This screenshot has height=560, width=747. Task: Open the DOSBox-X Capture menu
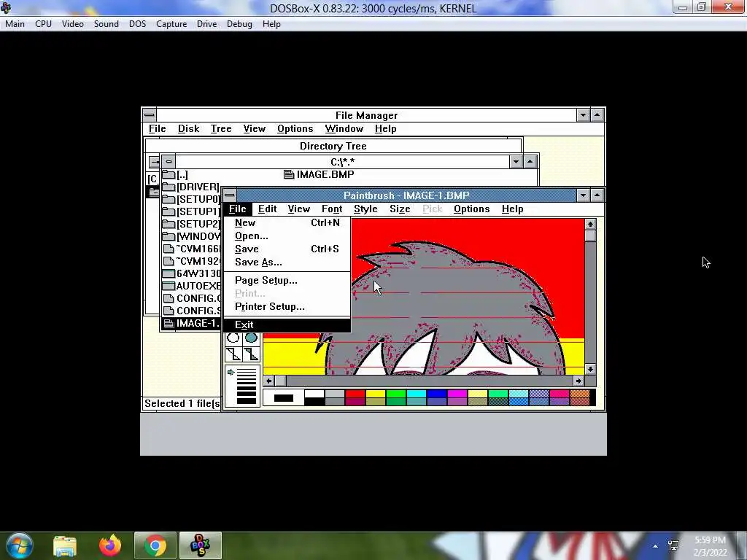tap(171, 24)
